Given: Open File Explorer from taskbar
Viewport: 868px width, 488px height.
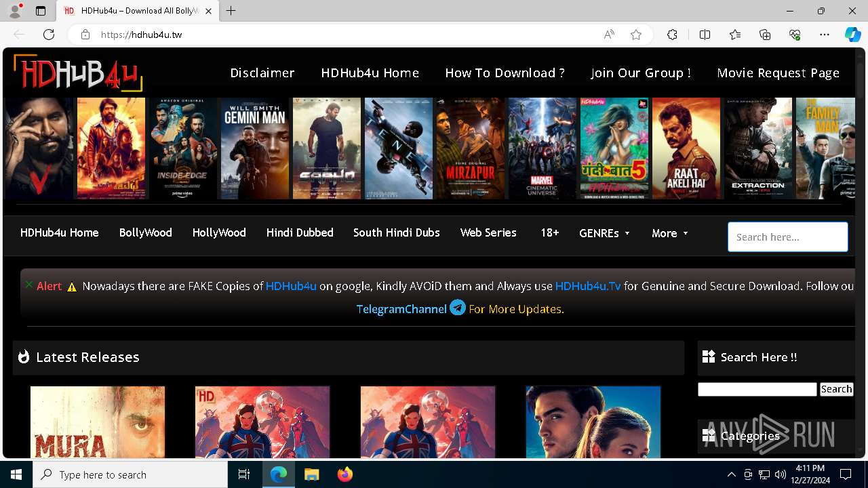Looking at the screenshot, I should (311, 474).
